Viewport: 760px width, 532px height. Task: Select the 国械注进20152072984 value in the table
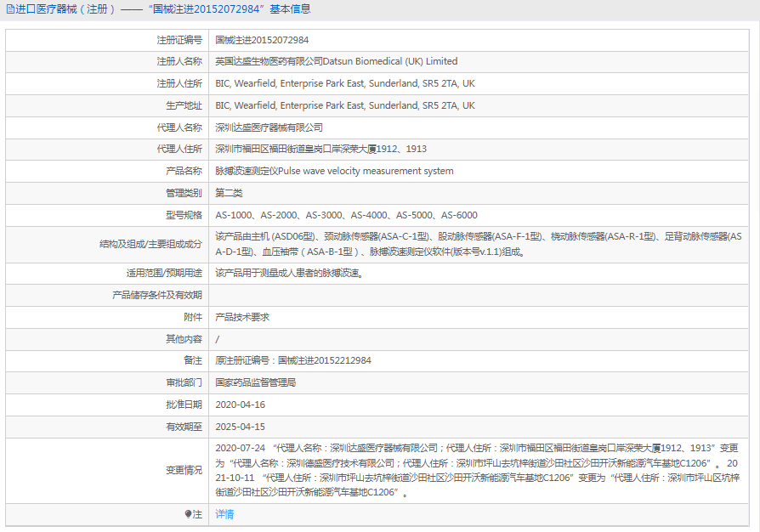(x=262, y=40)
